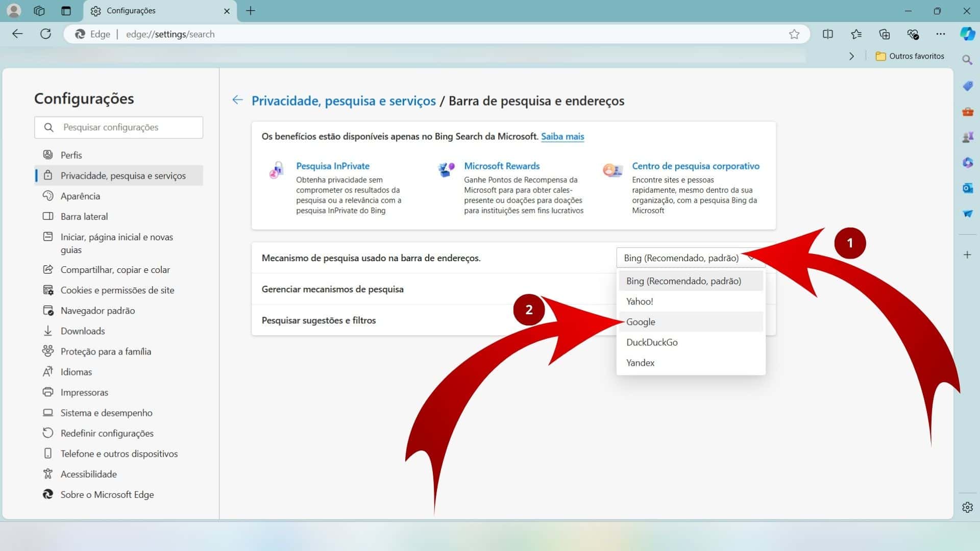
Task: Open the Workspaces icon in the title bar
Action: point(39,11)
